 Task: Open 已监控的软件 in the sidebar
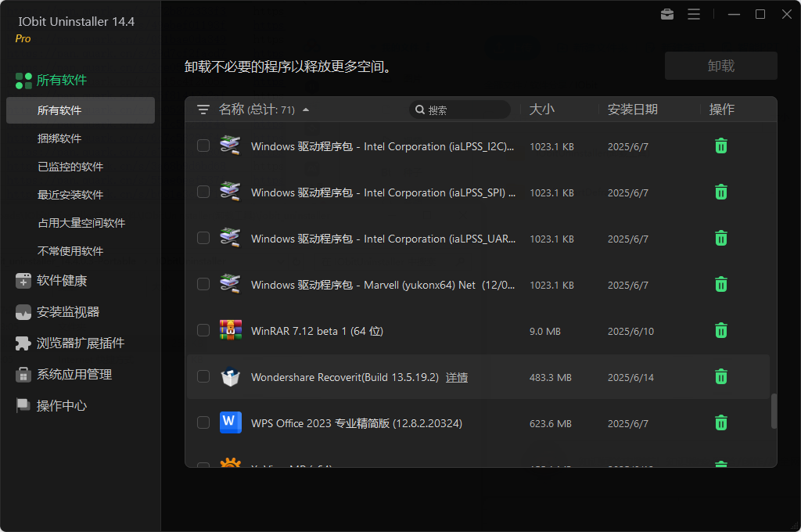(70, 167)
